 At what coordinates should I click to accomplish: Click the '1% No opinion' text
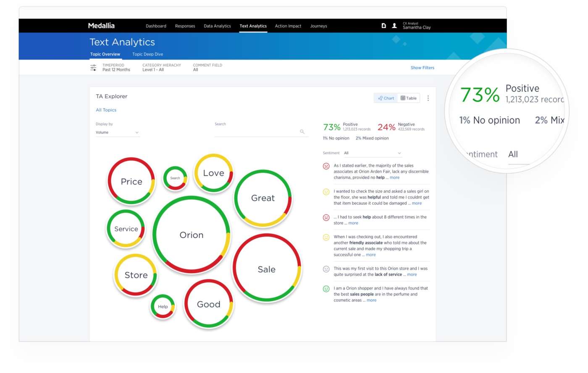tap(336, 138)
